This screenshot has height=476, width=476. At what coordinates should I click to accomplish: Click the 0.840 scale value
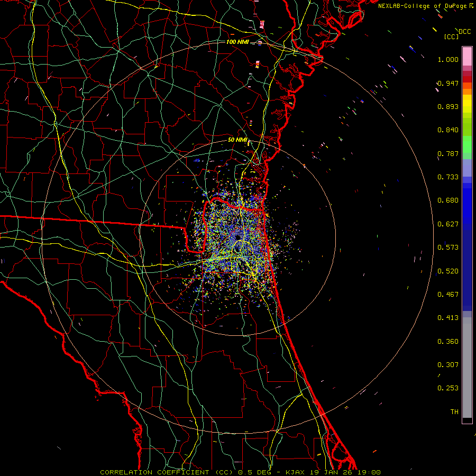coord(448,130)
